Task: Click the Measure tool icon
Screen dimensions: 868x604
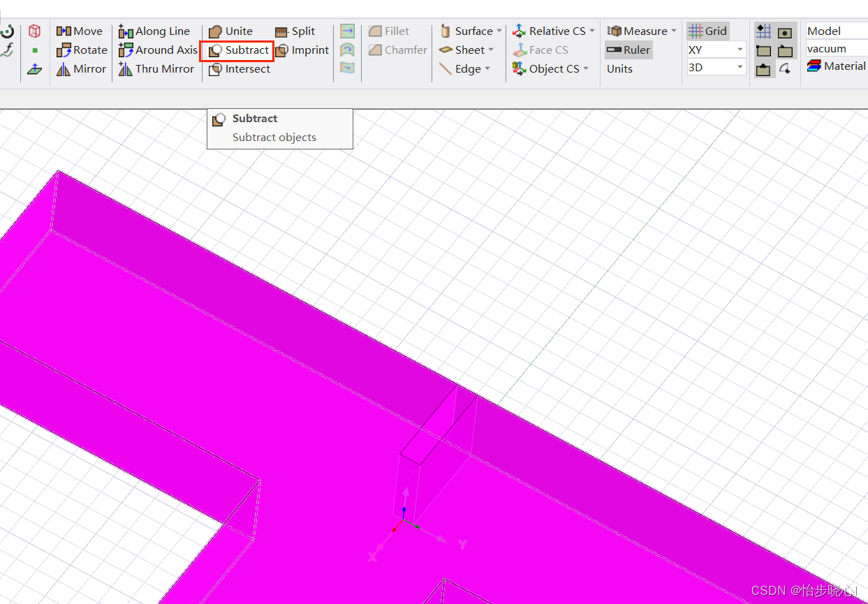Action: point(615,31)
